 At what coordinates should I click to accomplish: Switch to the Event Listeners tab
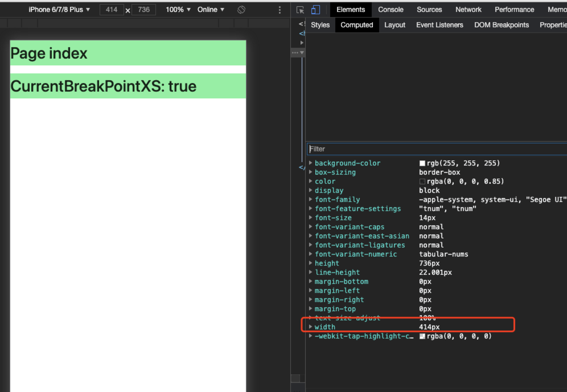439,25
